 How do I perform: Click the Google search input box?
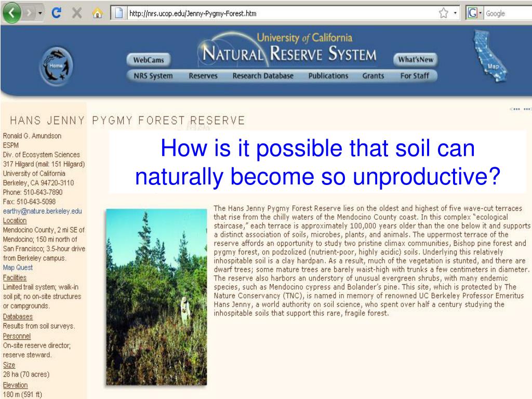[508, 14]
